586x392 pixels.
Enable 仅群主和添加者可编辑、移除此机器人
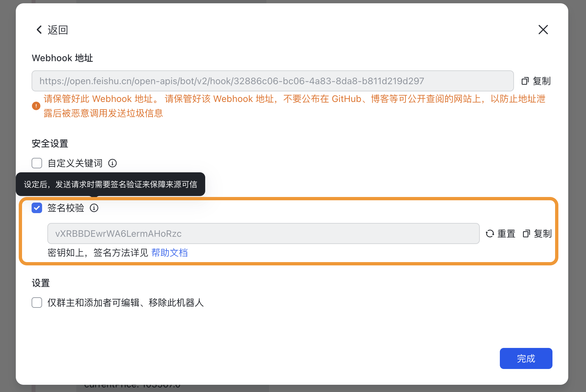pos(37,303)
